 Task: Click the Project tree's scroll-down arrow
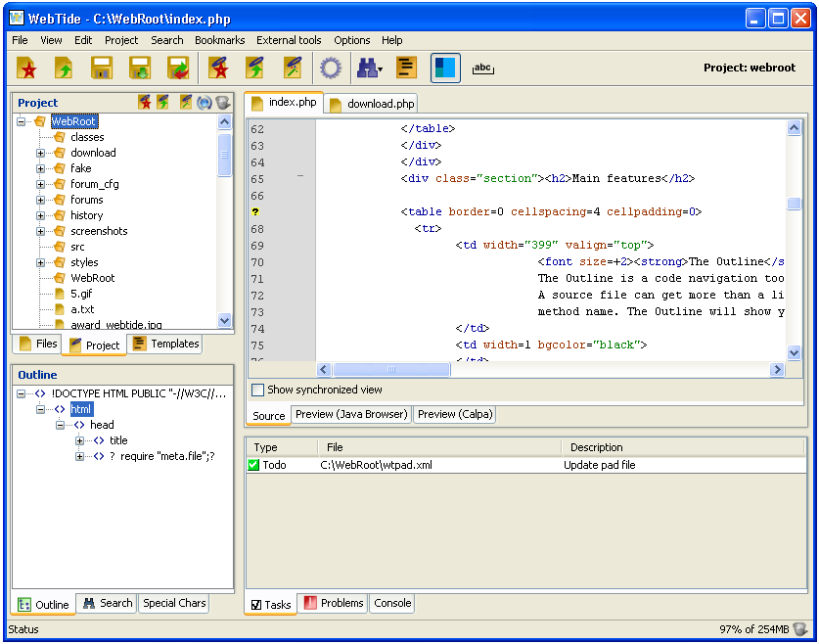tap(225, 321)
